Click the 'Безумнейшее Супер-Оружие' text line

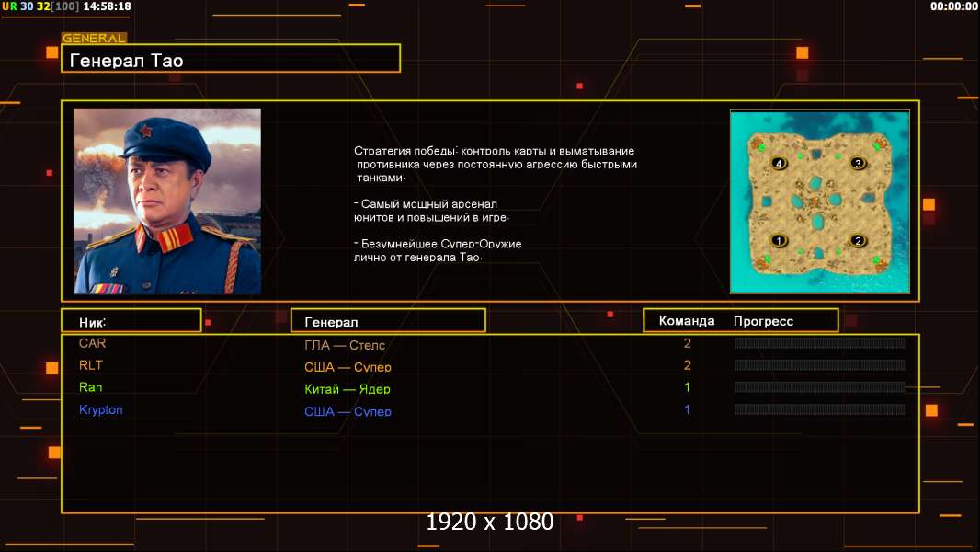pos(438,244)
